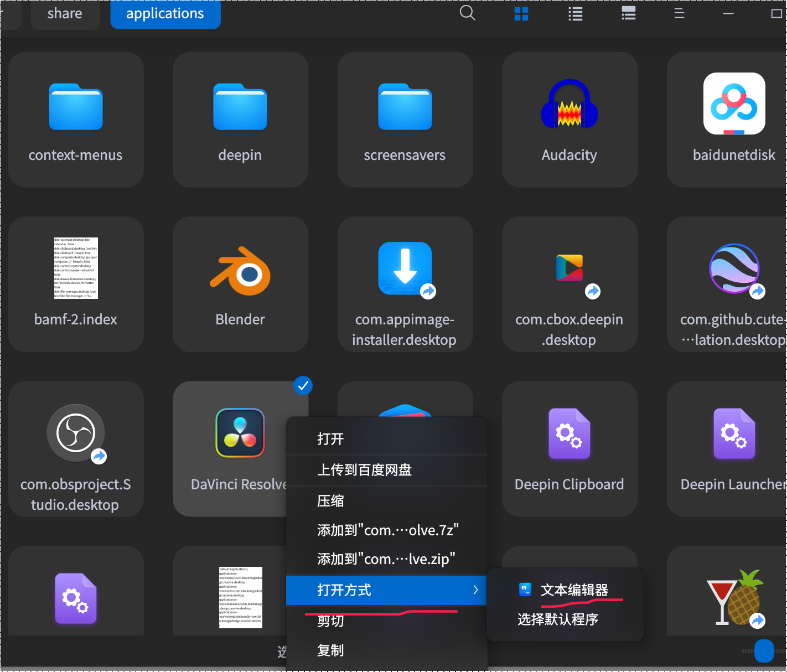The image size is (787, 672).
Task: Toggle list view mode in the toolbar
Action: coord(575,13)
